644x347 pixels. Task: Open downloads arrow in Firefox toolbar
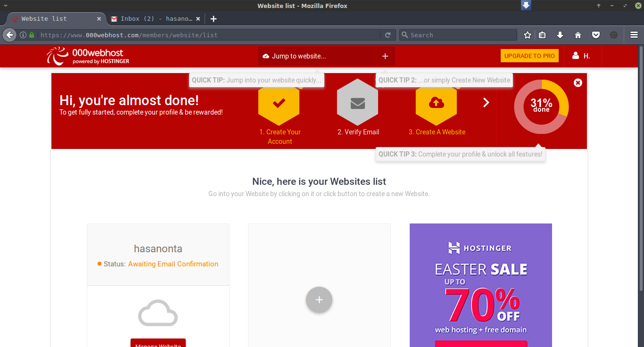coord(560,35)
